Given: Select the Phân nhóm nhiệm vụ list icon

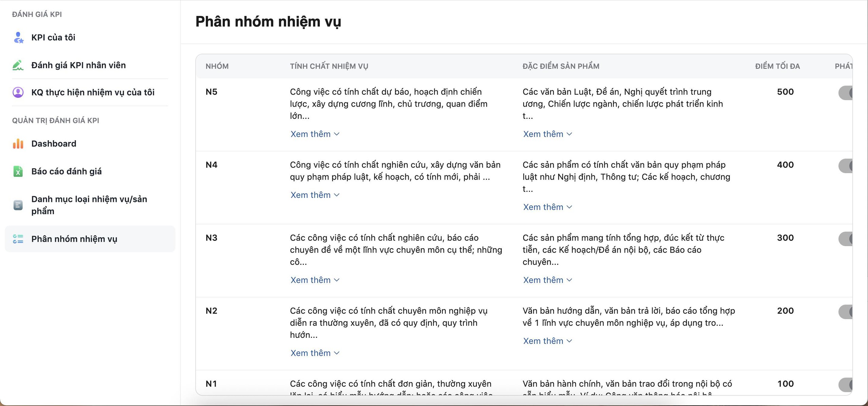Looking at the screenshot, I should click(18, 239).
